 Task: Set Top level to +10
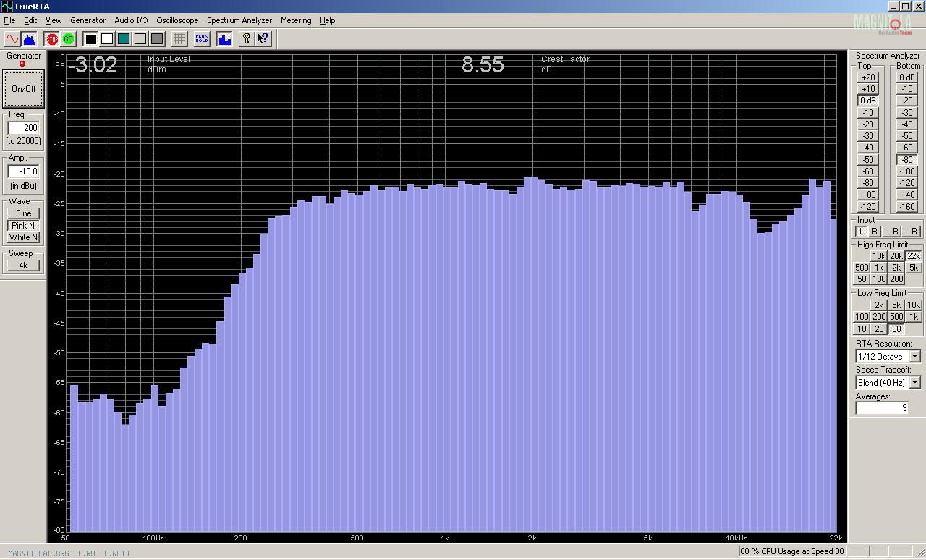[868, 89]
